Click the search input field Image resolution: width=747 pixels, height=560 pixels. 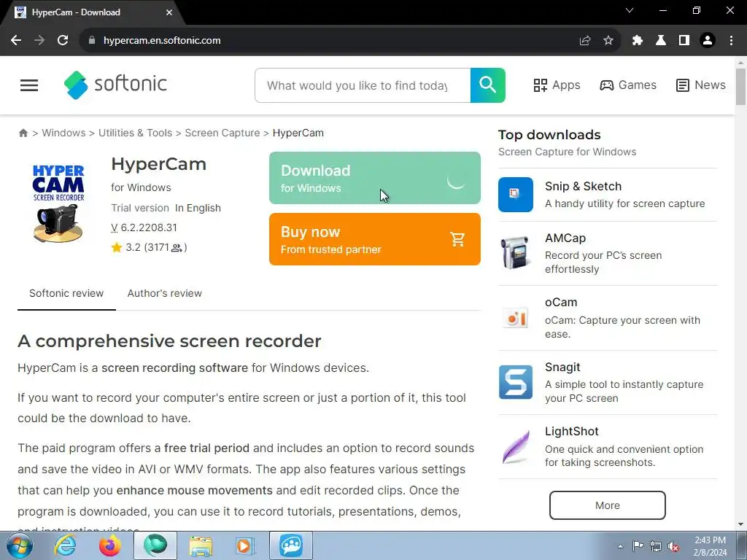point(363,85)
